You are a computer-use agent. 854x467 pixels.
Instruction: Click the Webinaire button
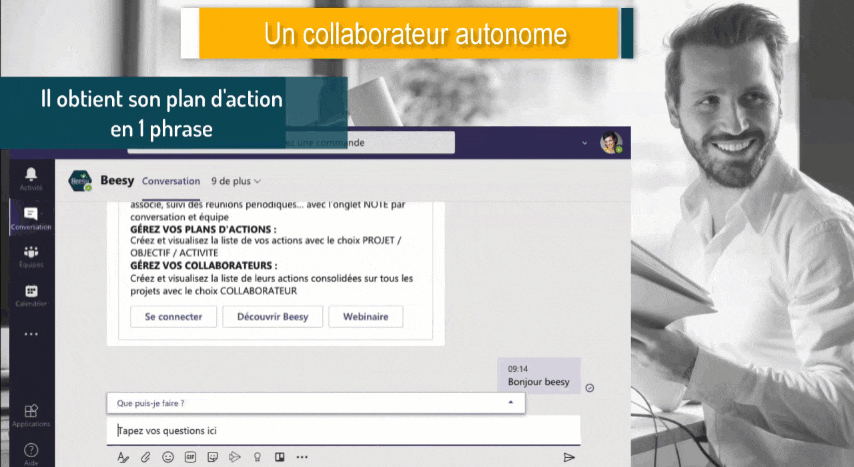(365, 317)
